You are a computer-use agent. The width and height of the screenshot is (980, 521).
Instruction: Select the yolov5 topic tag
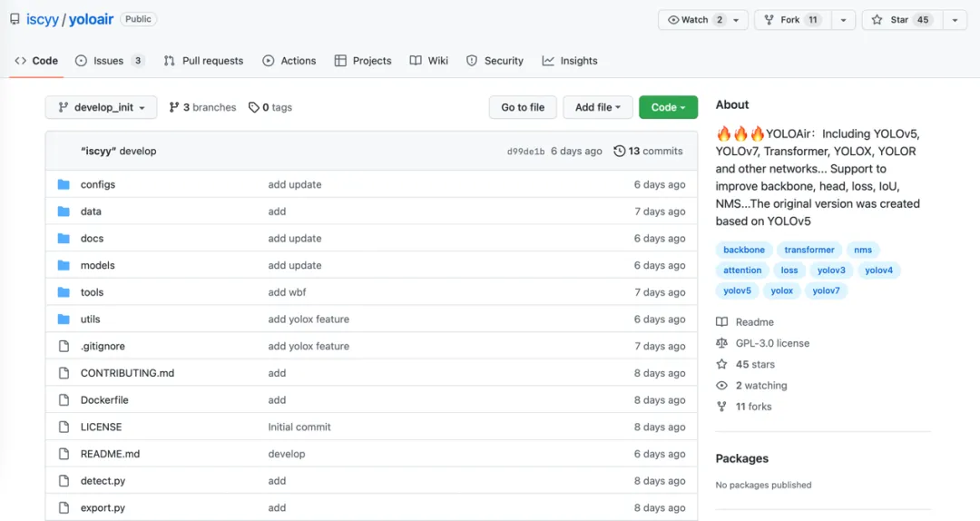(x=737, y=290)
